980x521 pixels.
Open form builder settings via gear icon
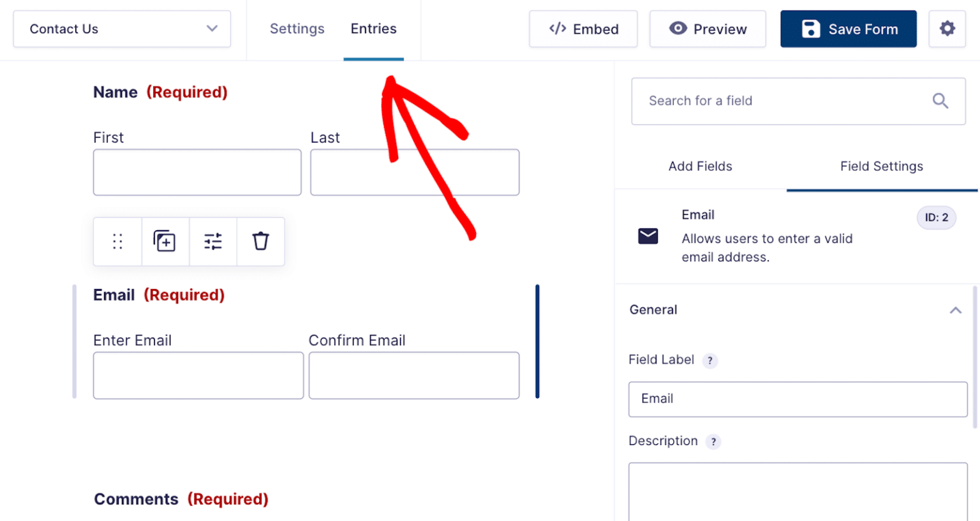point(947,28)
